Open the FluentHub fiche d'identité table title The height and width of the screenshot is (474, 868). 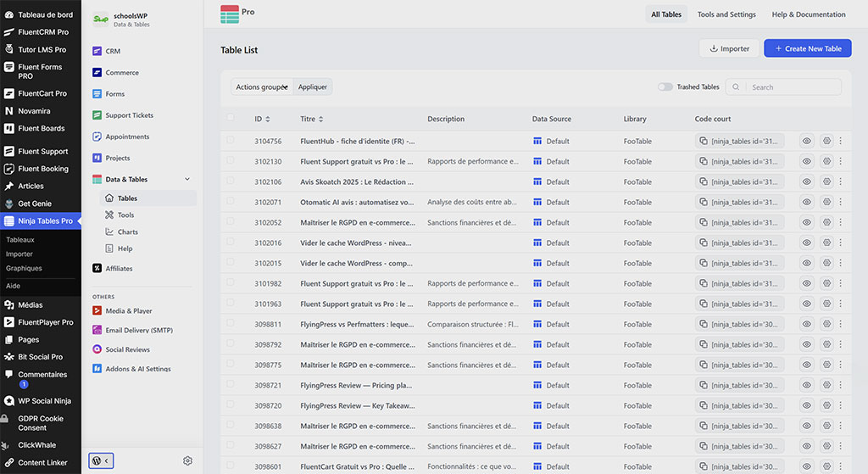pyautogui.click(x=358, y=142)
